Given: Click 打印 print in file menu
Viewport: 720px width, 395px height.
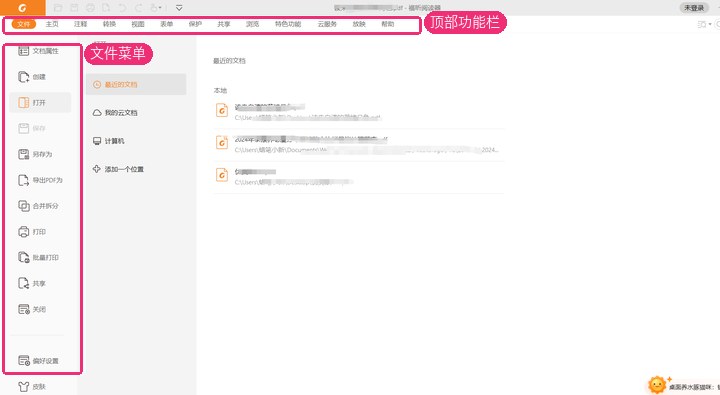Looking at the screenshot, I should coord(32,231).
